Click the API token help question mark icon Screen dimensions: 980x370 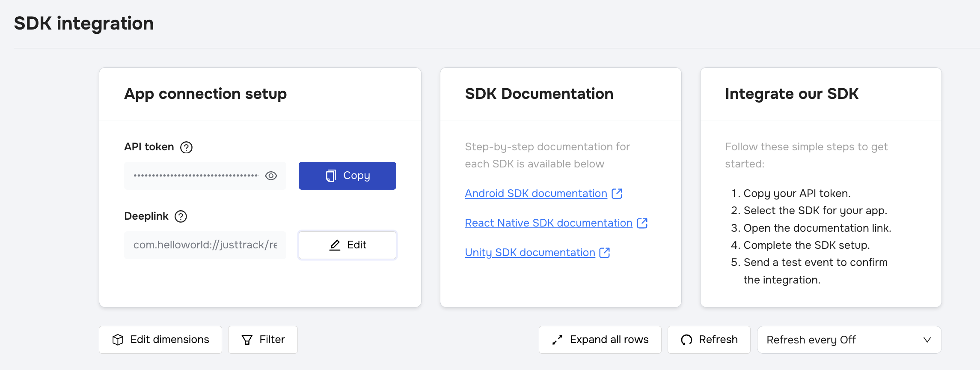tap(186, 147)
